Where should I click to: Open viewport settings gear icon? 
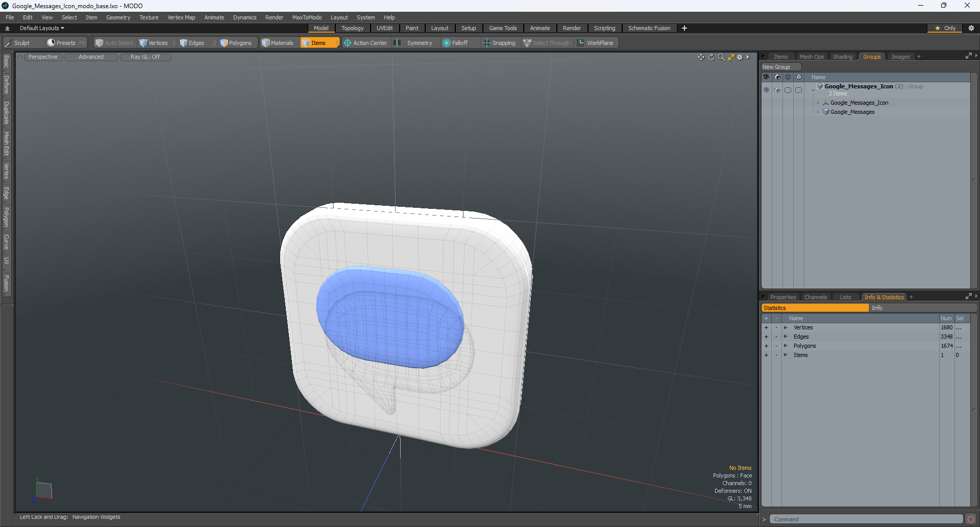pyautogui.click(x=740, y=57)
